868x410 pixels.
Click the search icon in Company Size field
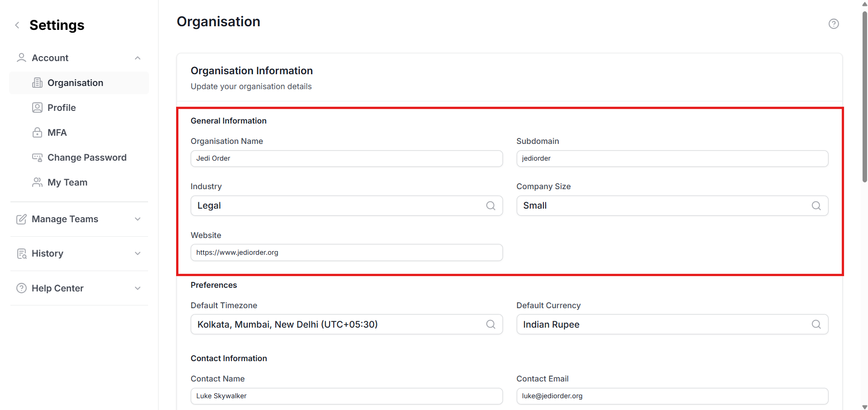[816, 206]
